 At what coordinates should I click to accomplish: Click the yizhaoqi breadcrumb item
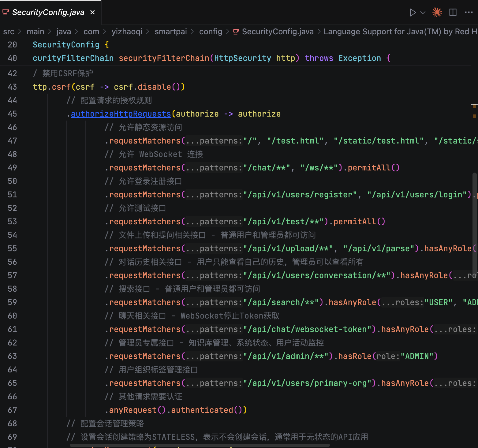tap(127, 32)
